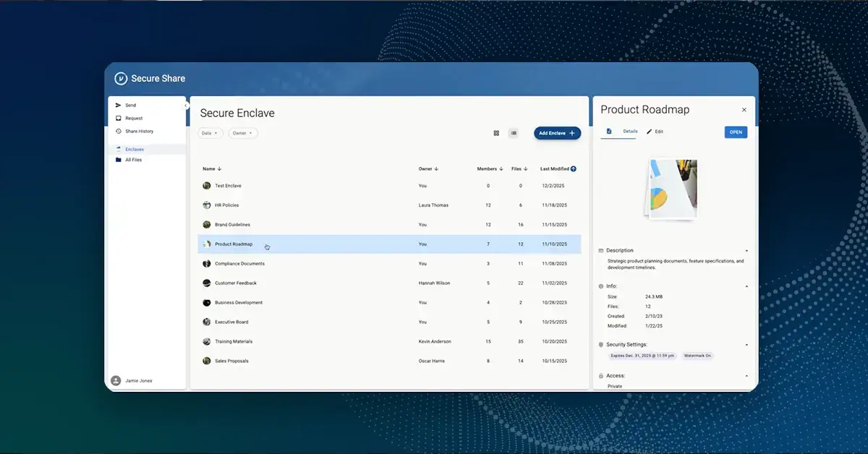868x454 pixels.
Task: Open the Date filter dropdown
Action: point(210,133)
